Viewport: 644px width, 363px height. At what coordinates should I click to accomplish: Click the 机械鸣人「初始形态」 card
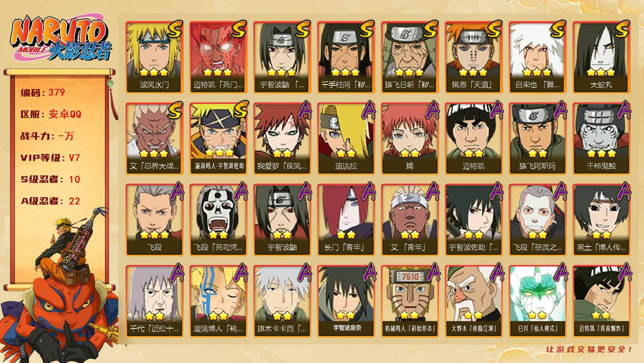(x=410, y=301)
